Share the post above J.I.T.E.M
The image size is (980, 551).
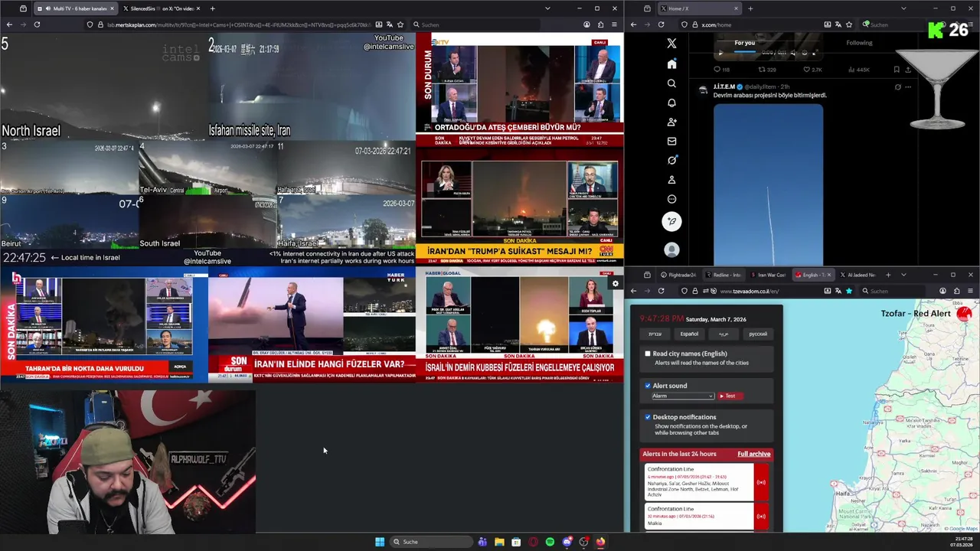pyautogui.click(x=909, y=70)
